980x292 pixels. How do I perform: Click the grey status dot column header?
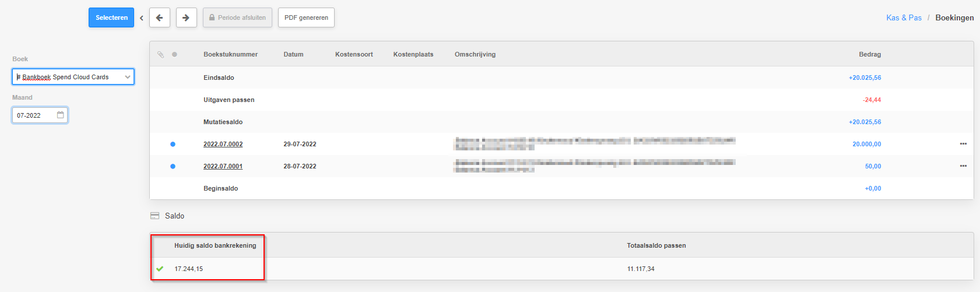[x=174, y=54]
